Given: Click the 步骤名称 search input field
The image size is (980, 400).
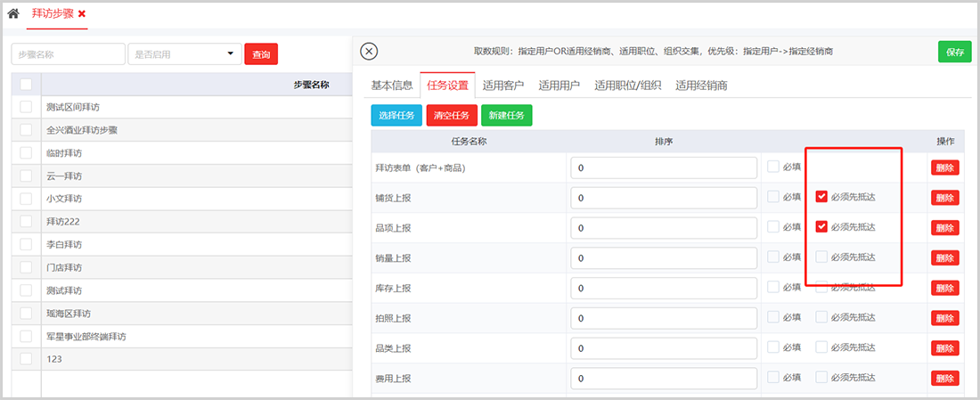Looking at the screenshot, I should click(69, 54).
